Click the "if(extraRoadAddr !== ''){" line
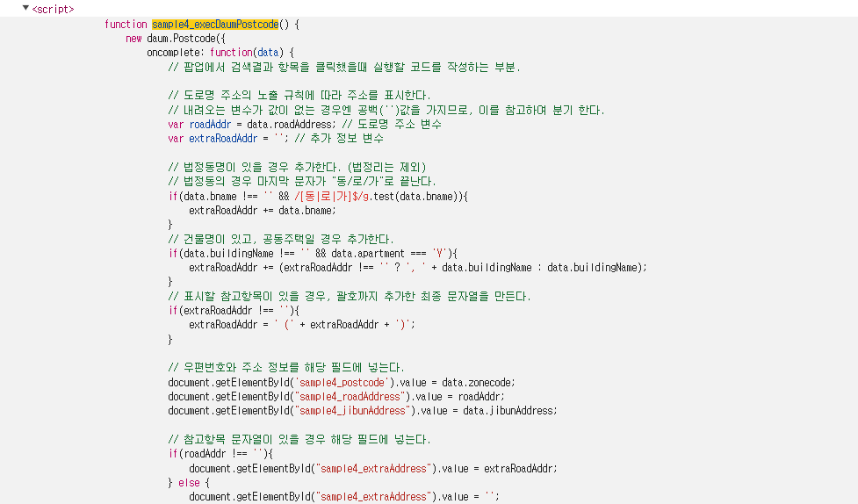Image resolution: width=858 pixels, height=504 pixels. pyautogui.click(x=234, y=311)
